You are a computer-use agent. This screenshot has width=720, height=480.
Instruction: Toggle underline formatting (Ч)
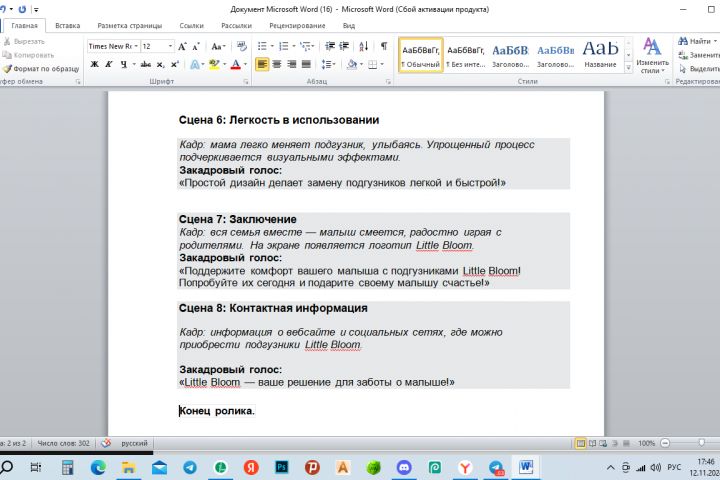[x=124, y=64]
